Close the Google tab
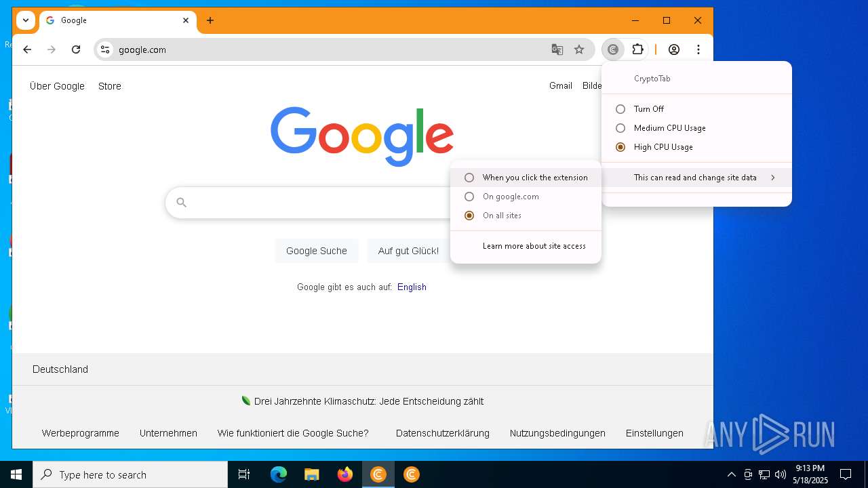The image size is (868, 488). [x=186, y=20]
